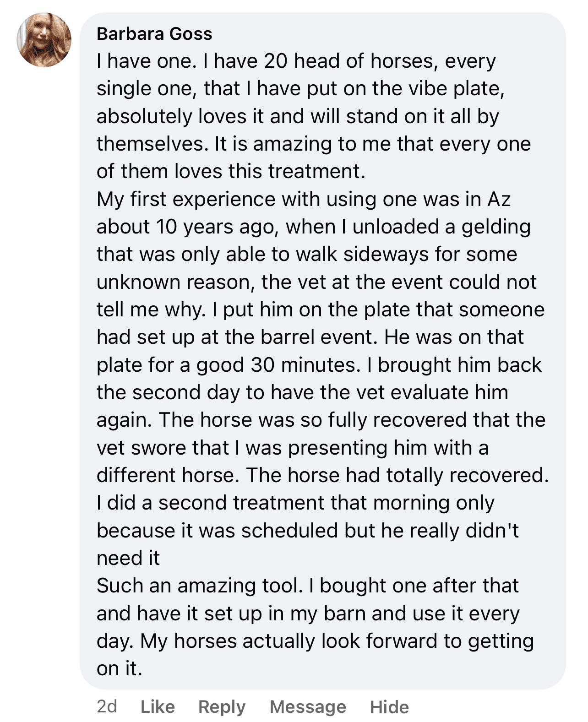Click the line starting 'unknown reason'
This screenshot has height=722, width=588.
[x=316, y=282]
